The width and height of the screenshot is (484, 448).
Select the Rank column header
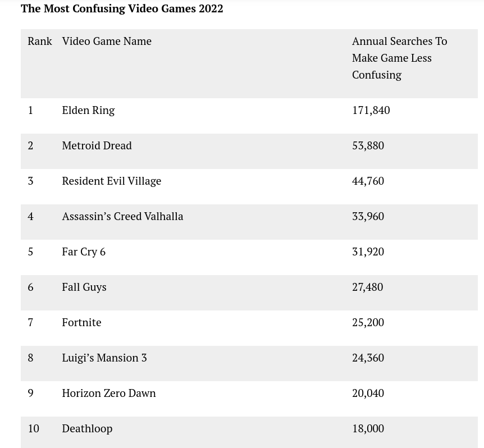click(x=40, y=41)
